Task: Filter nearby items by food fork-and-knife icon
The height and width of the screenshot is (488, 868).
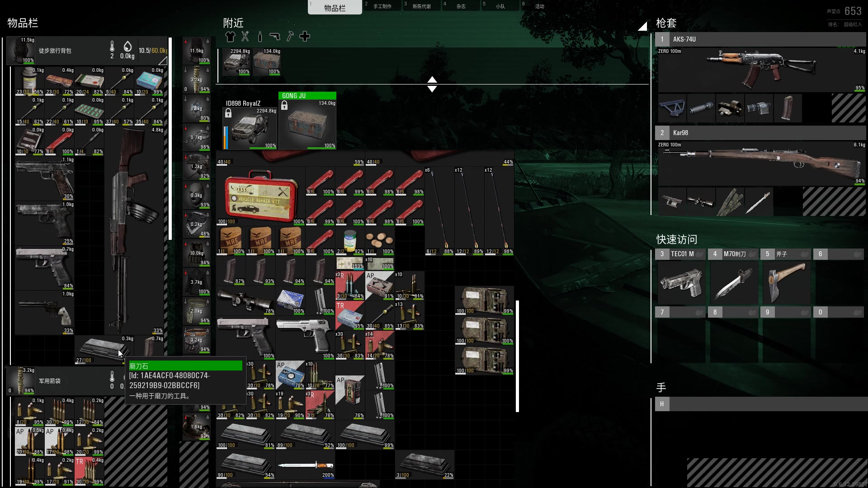Action: (245, 37)
